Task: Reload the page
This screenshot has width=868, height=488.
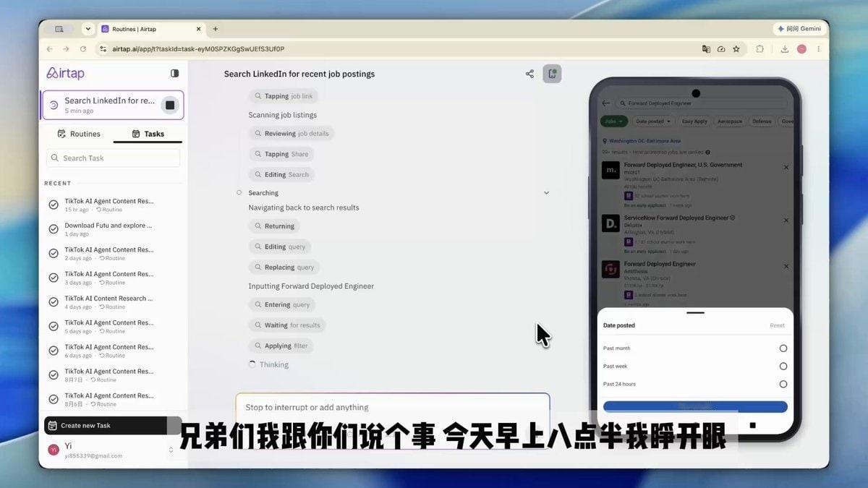Action: pos(83,49)
